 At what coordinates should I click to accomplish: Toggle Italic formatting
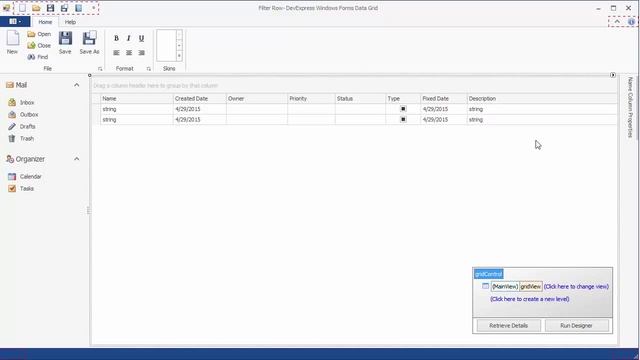pyautogui.click(x=129, y=38)
